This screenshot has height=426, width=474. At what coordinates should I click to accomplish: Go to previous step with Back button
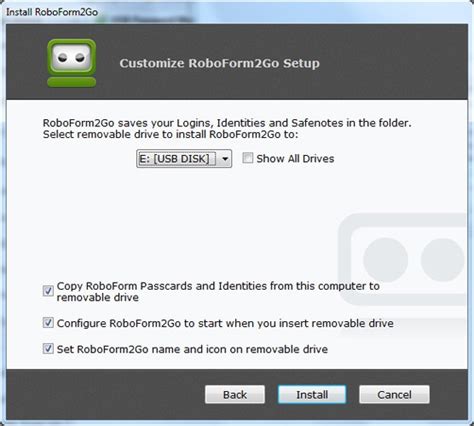[235, 395]
